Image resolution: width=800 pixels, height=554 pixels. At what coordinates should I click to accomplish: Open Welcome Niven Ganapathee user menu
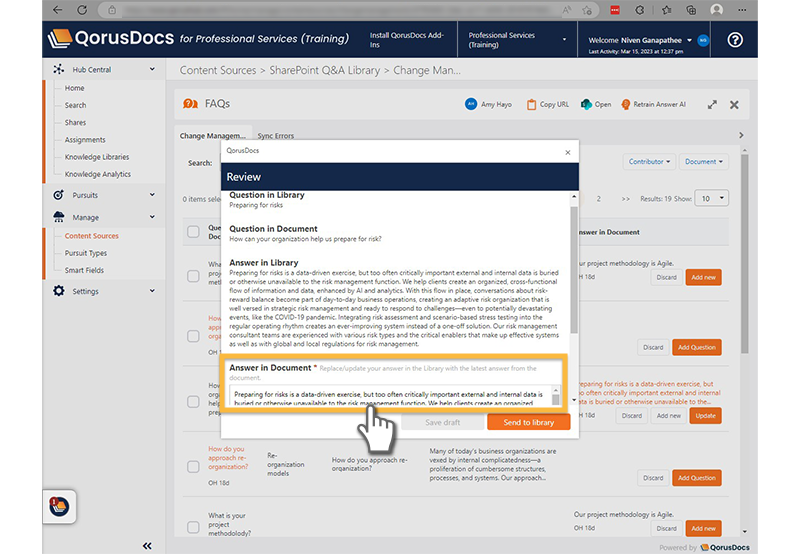640,40
